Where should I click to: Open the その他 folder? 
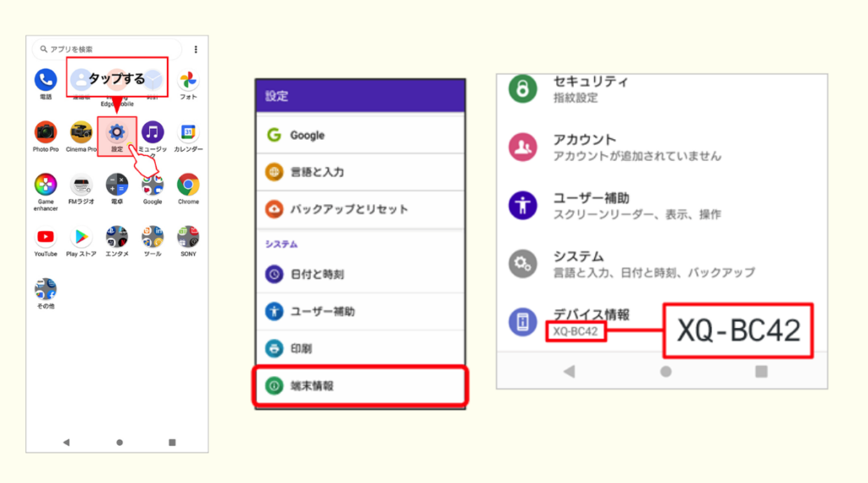[46, 291]
